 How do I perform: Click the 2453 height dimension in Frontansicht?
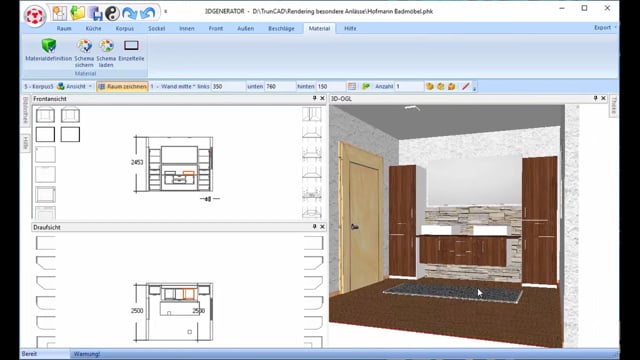point(137,162)
